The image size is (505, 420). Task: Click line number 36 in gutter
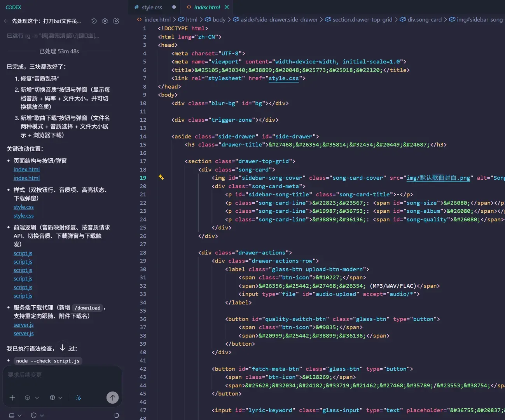pos(143,319)
